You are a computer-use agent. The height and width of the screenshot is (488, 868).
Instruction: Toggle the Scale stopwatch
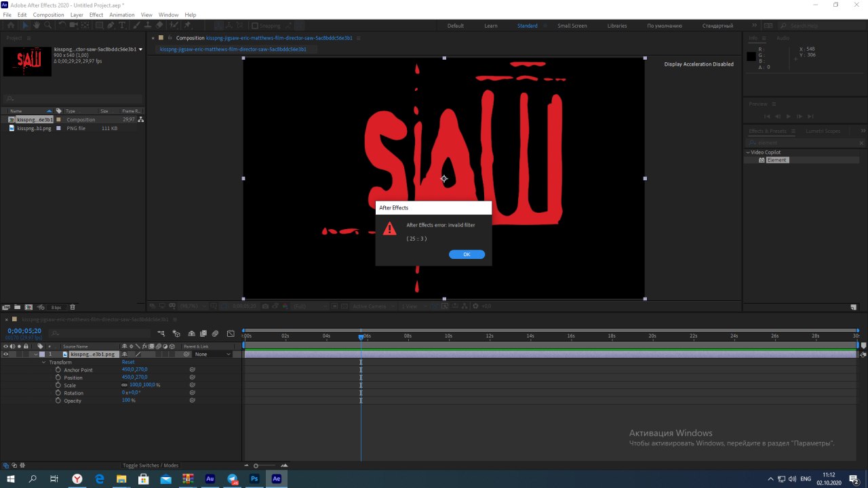point(58,385)
